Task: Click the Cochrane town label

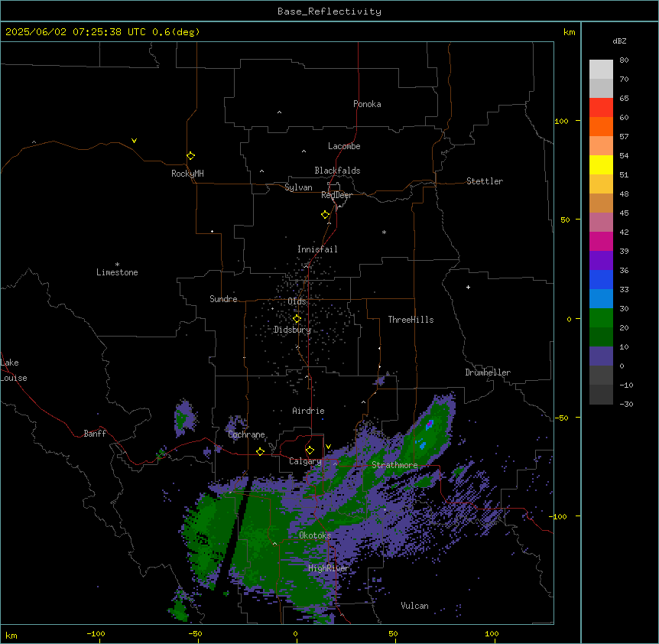Action: pyautogui.click(x=246, y=434)
